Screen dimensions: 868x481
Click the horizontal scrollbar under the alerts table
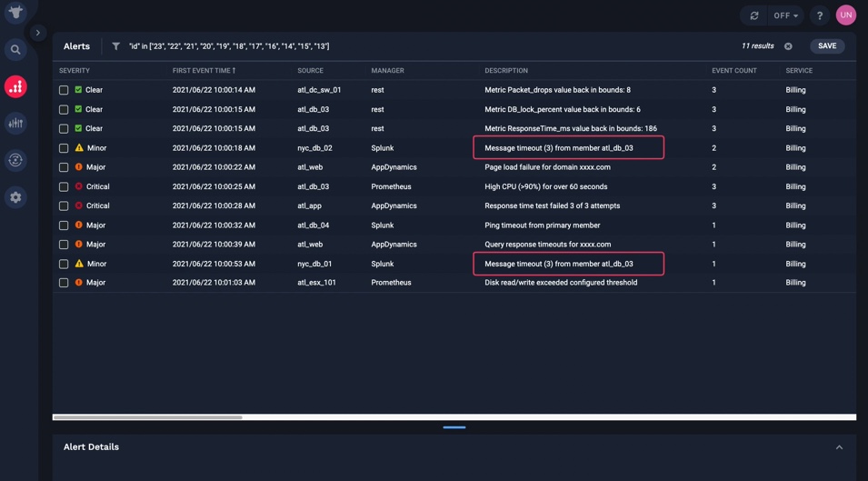[147, 417]
